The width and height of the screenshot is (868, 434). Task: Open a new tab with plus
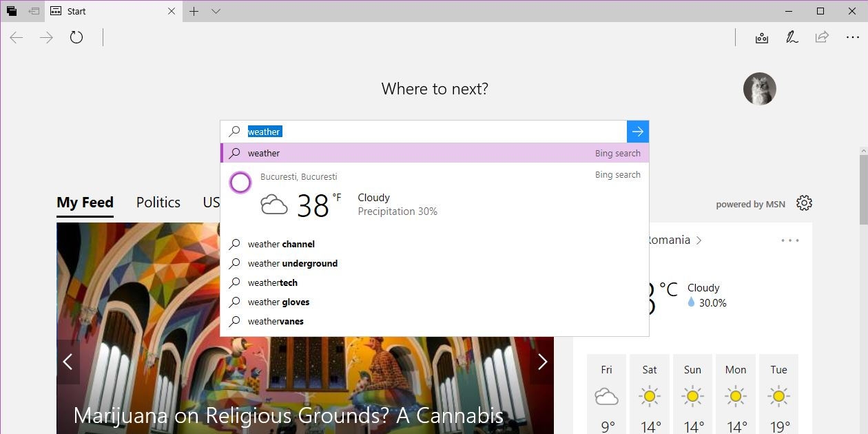pos(194,11)
